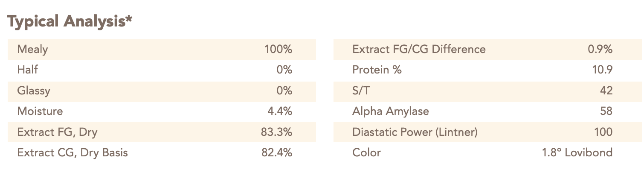Select Diastatic Power (Lintner) label
This screenshot has width=644, height=176.
tap(415, 132)
